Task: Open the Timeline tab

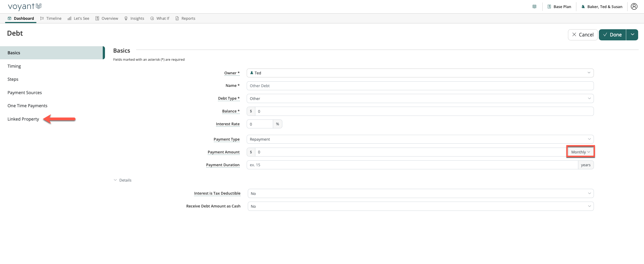Action: (x=51, y=18)
